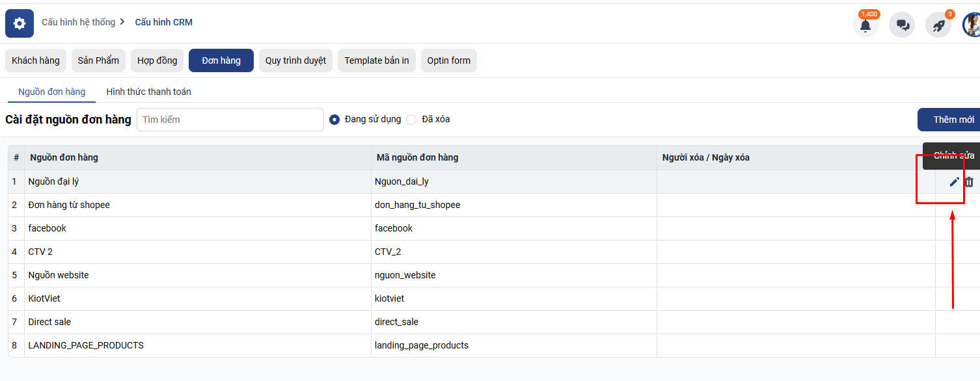Edit Nguồn đại lý with pencil icon
Viewport: 980px width, 381px height.
click(x=954, y=182)
